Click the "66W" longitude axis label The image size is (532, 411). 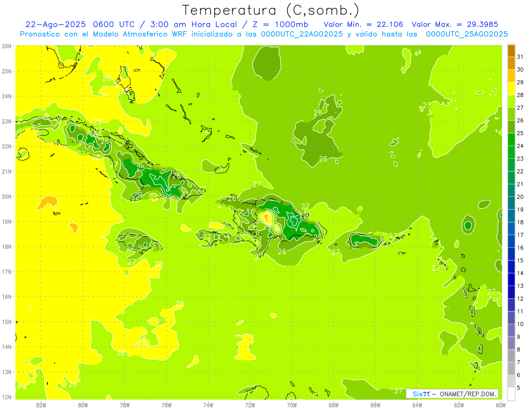click(x=376, y=405)
